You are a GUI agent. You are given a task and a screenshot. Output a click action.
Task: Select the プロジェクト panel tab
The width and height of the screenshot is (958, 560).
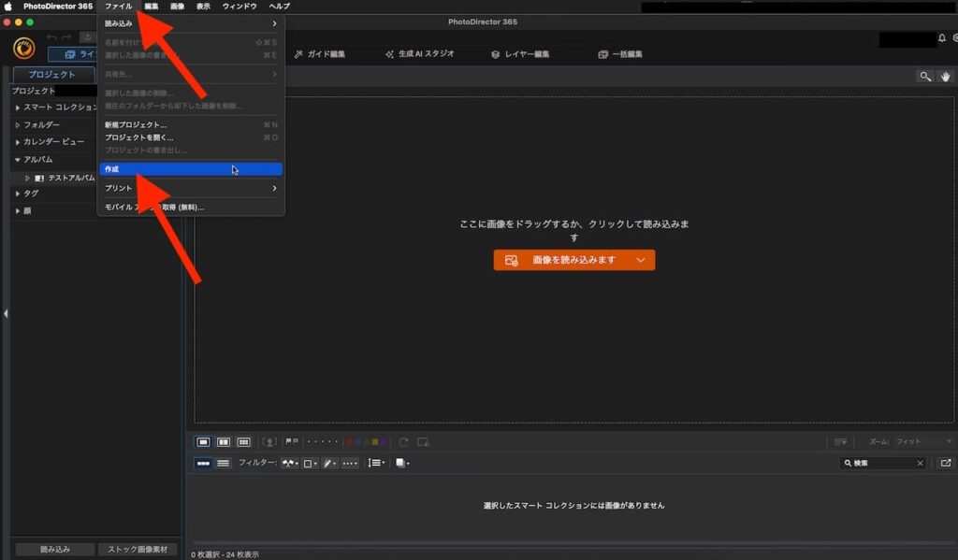click(x=52, y=75)
